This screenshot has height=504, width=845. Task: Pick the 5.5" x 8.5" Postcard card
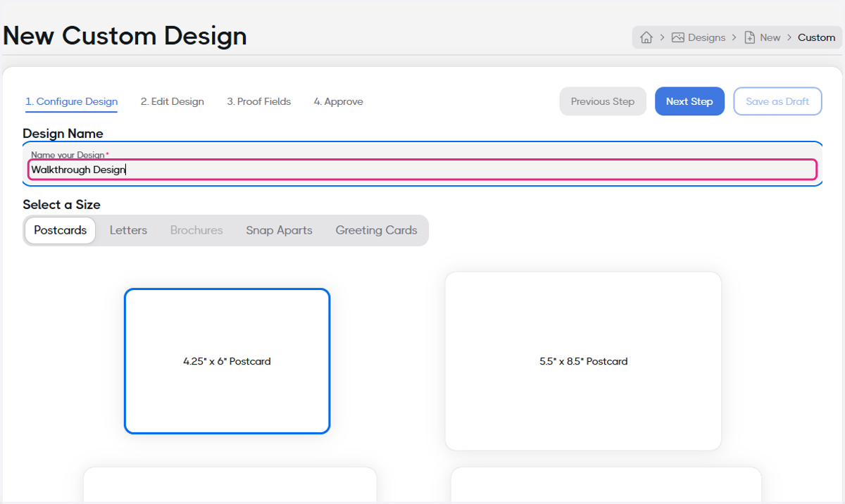pyautogui.click(x=583, y=361)
